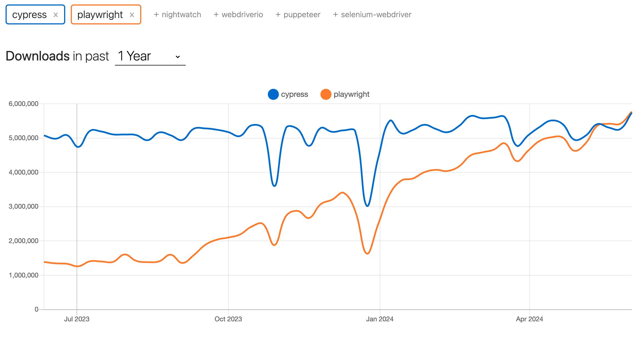
Task: Select the playwright package chip
Action: click(x=100, y=15)
